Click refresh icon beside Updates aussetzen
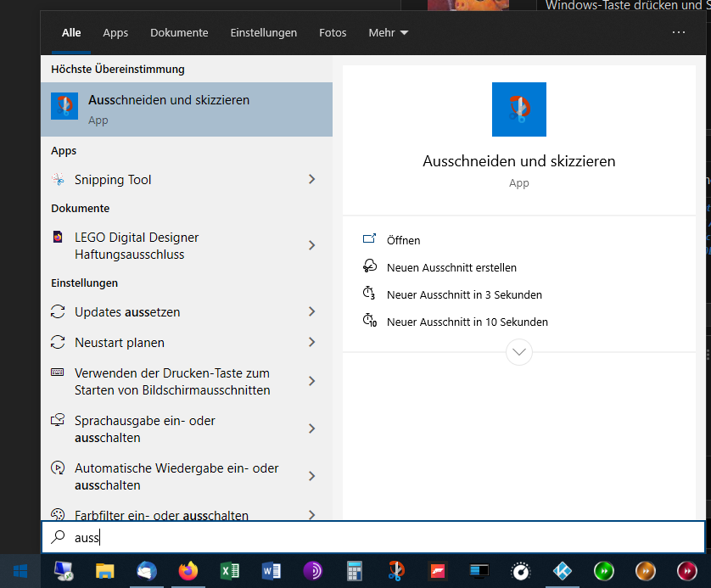 pos(58,312)
